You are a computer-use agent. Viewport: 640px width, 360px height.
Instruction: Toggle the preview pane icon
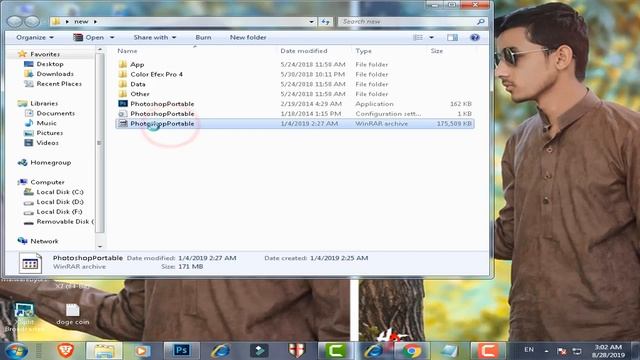[x=452, y=38]
